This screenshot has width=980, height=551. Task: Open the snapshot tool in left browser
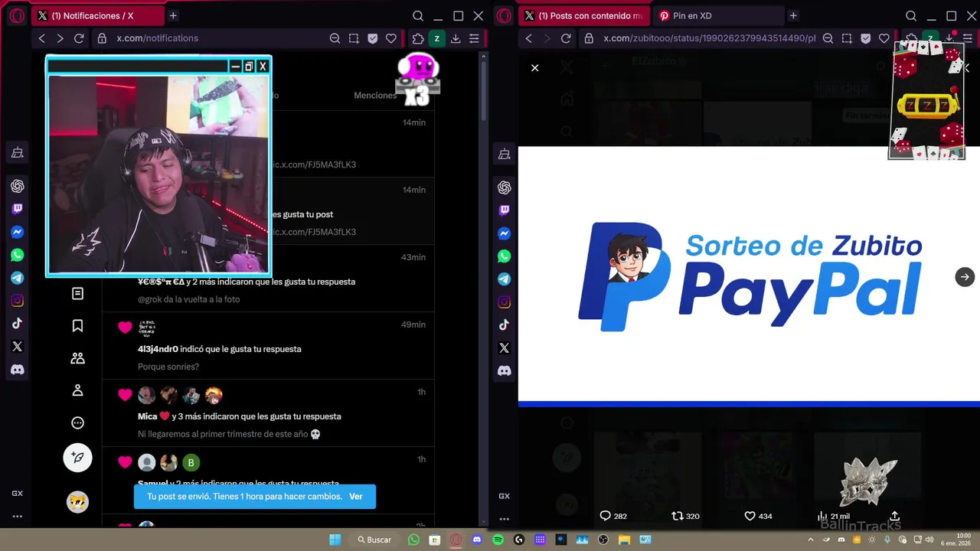click(354, 38)
